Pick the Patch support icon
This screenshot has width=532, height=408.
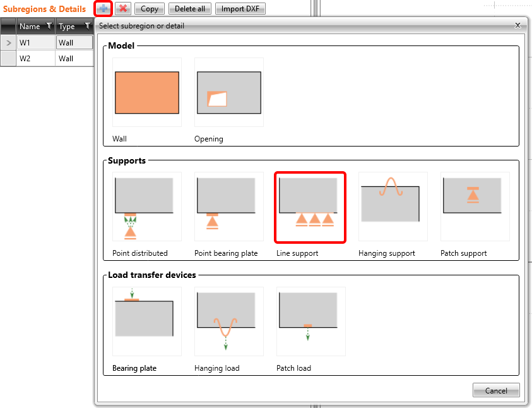pyautogui.click(x=475, y=207)
